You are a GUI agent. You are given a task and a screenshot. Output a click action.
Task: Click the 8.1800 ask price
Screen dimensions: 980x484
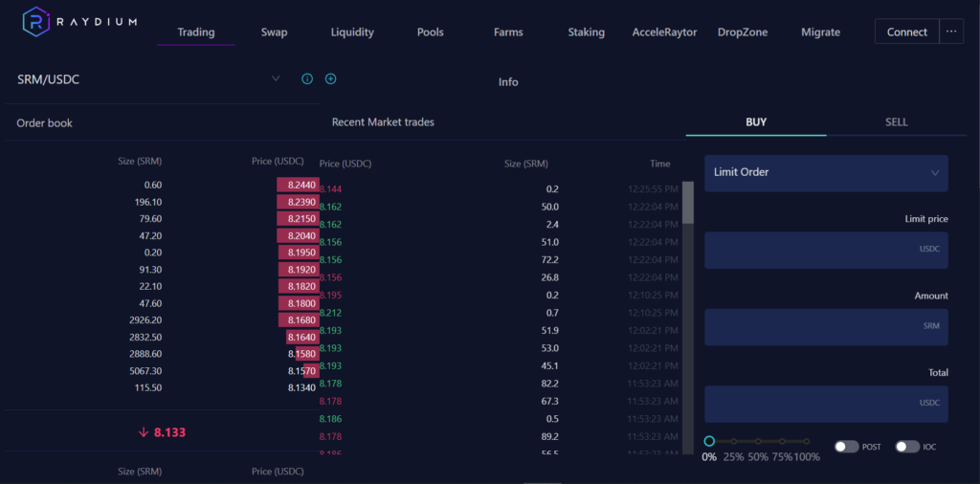pos(301,303)
